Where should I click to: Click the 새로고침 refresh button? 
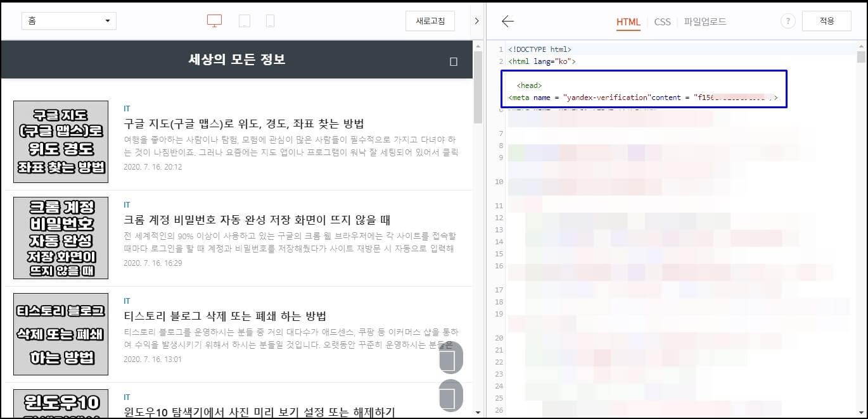click(x=430, y=21)
